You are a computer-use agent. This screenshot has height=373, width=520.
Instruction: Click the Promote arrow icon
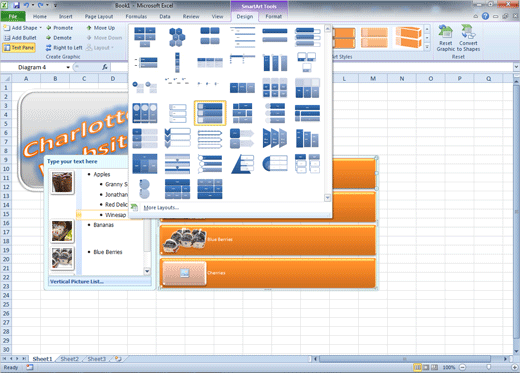coord(49,28)
